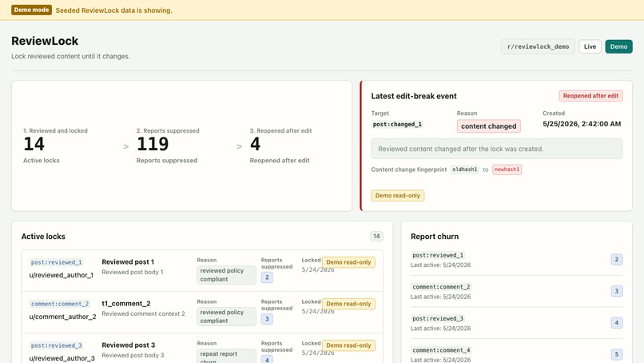This screenshot has width=644, height=363.
Task: Switch to Live mode
Action: tap(590, 46)
